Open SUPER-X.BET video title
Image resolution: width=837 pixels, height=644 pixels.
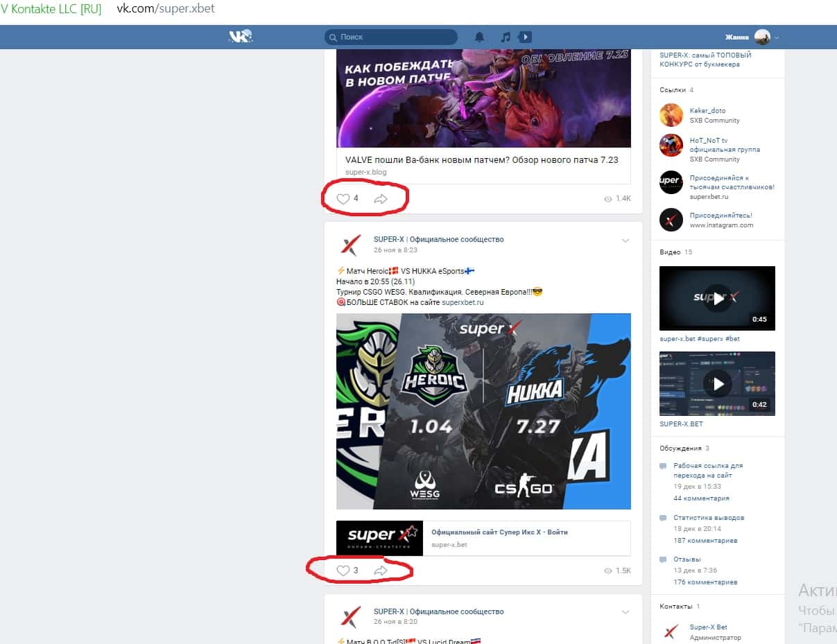(x=681, y=424)
